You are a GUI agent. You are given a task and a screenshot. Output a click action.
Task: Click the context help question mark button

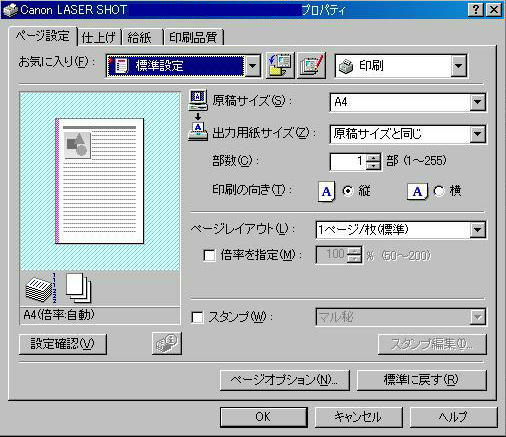[476, 10]
